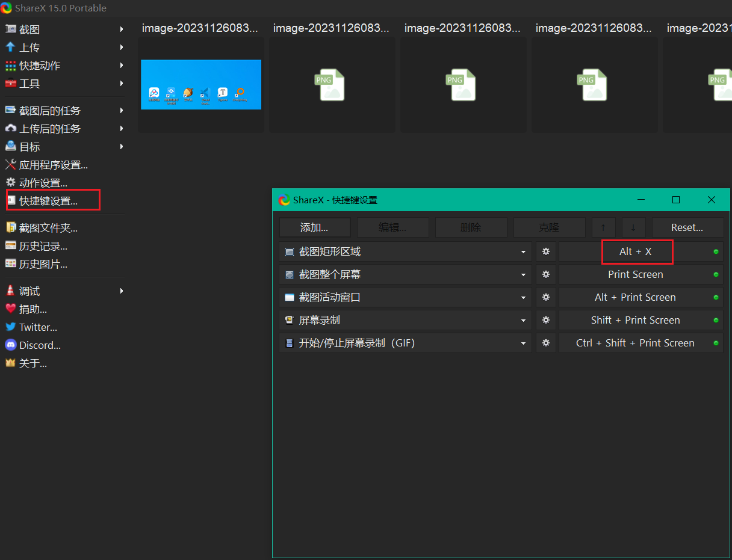Image resolution: width=732 pixels, height=560 pixels.
Task: Click the about (关于) crown icon
Action: pyautogui.click(x=10, y=363)
